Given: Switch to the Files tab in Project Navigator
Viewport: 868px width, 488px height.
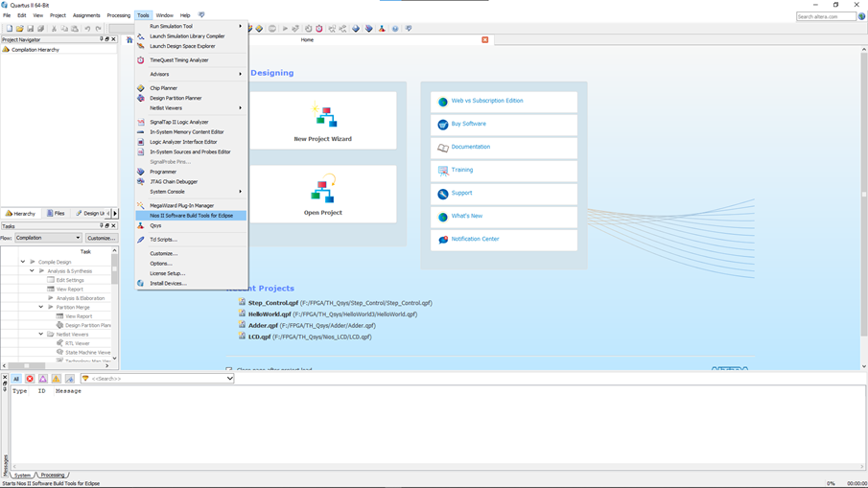Looking at the screenshot, I should click(x=56, y=214).
